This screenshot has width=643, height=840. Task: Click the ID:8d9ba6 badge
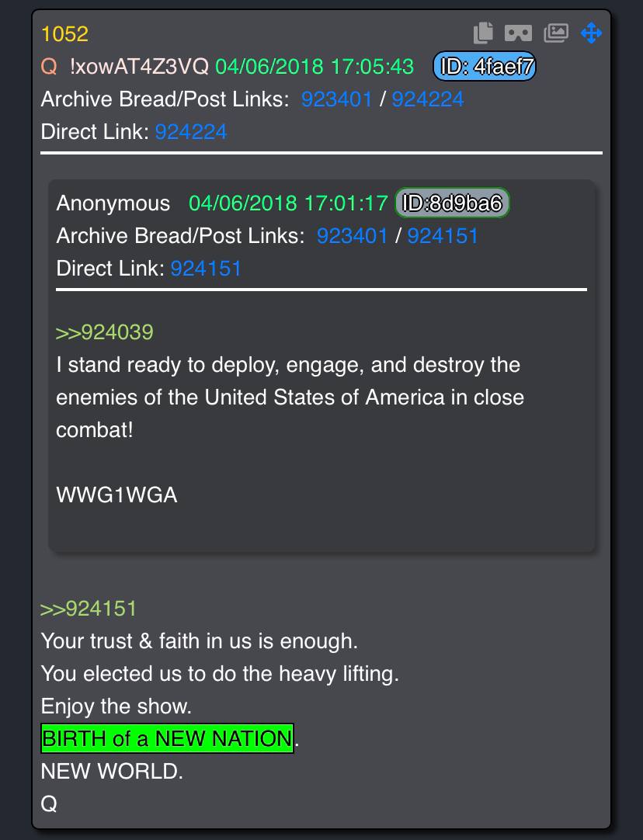point(452,203)
